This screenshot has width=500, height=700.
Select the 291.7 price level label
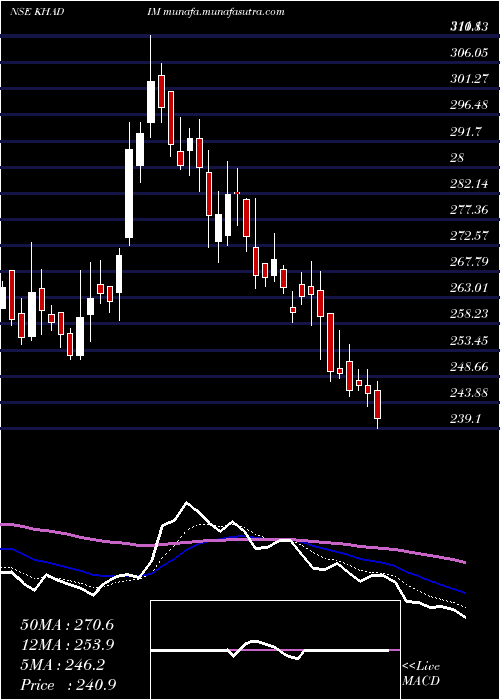tap(465, 132)
